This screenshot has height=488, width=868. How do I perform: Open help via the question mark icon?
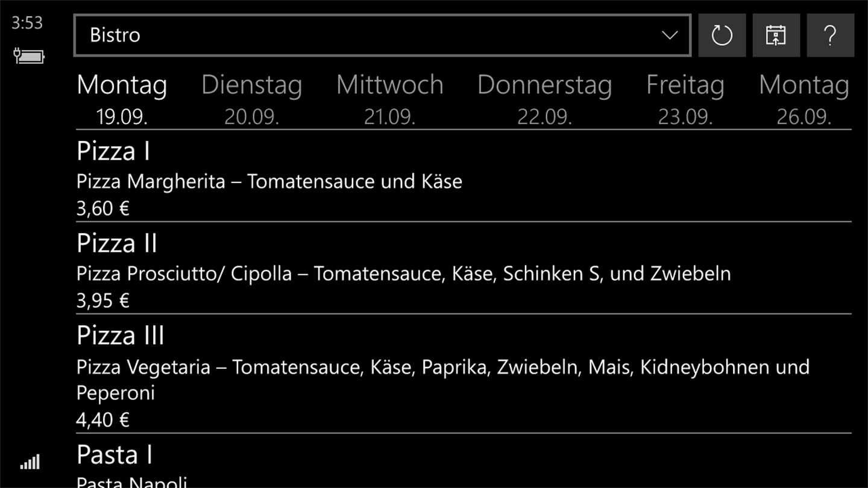click(830, 36)
